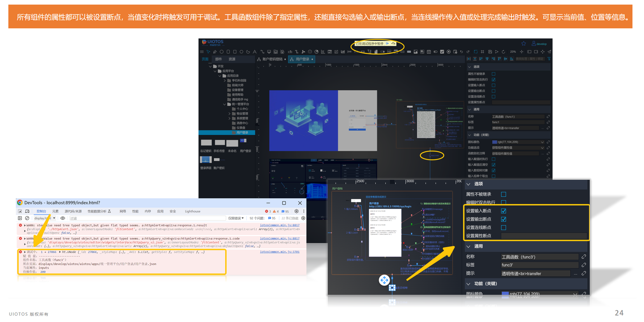Viewport: 644px width, 322px height.
Task: Open DevTools 网络 tab
Action: coord(123,211)
